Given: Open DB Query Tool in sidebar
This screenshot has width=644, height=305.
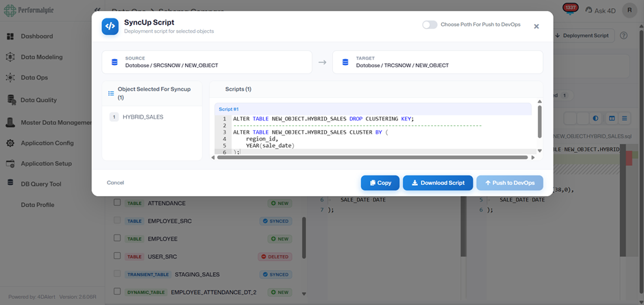Looking at the screenshot, I should click(41, 184).
